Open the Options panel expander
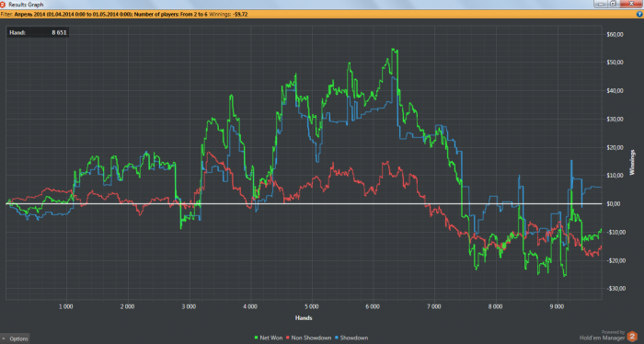 15,338
